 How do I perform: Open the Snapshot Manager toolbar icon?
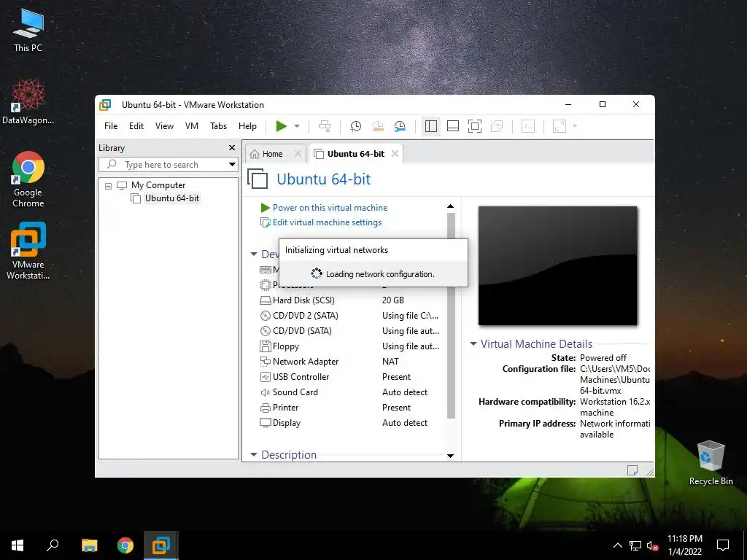click(400, 126)
